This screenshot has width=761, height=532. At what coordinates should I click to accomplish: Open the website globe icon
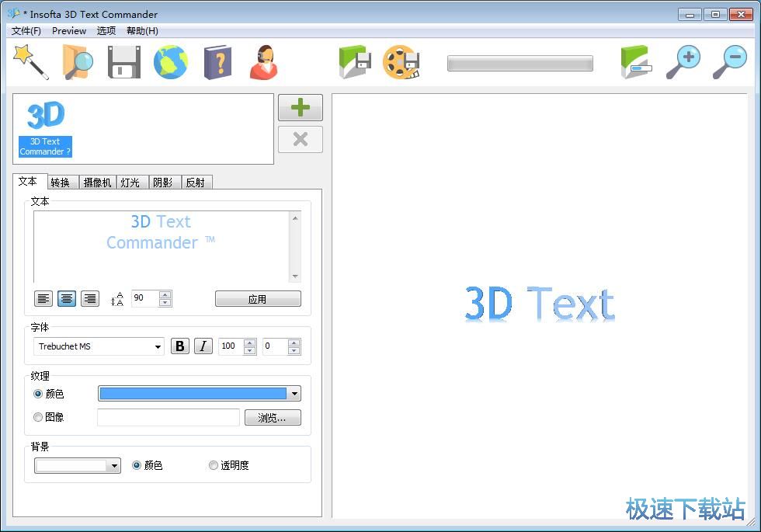click(x=170, y=61)
